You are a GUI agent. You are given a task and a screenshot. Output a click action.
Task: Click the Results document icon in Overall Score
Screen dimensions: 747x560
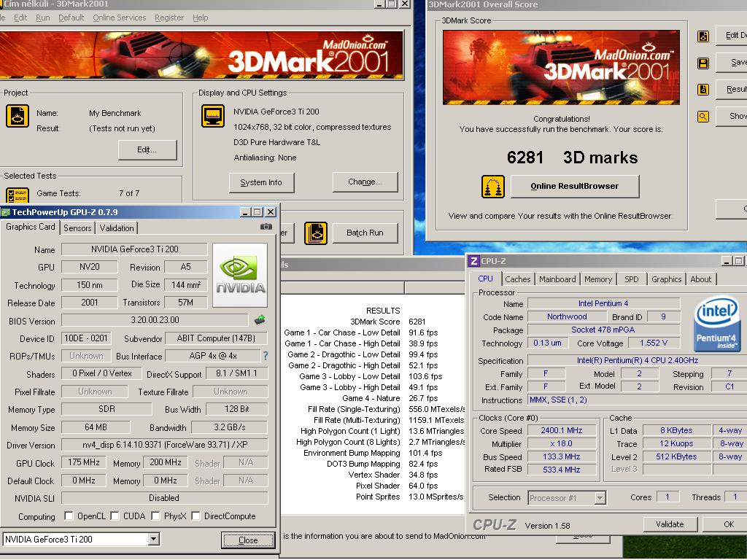click(x=703, y=90)
